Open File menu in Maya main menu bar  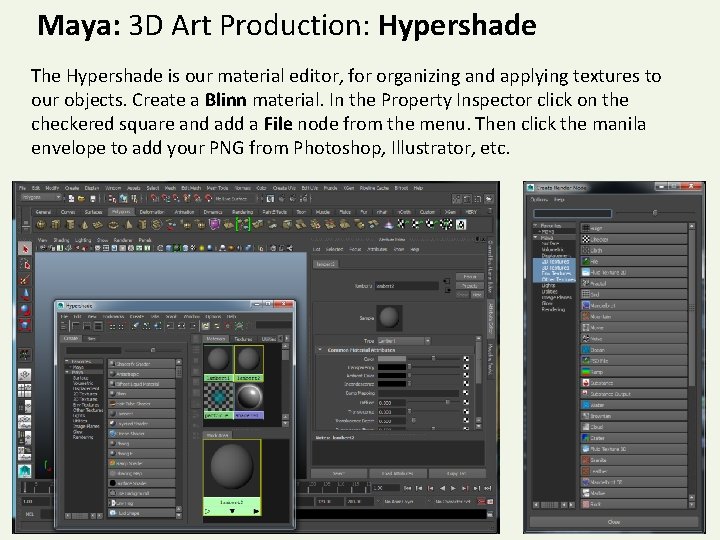[x=22, y=188]
